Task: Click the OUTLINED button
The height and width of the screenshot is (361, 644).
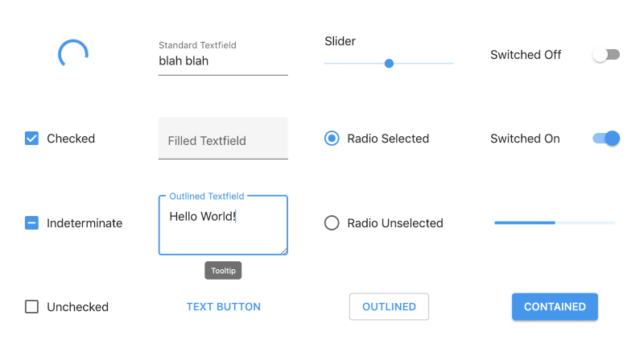Action: tap(389, 307)
